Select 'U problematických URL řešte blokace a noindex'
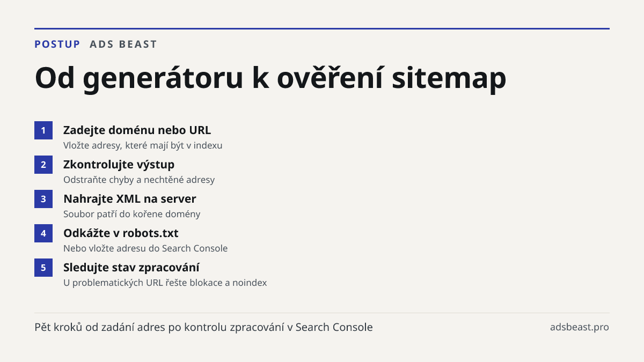This screenshot has width=644, height=362. (x=165, y=283)
